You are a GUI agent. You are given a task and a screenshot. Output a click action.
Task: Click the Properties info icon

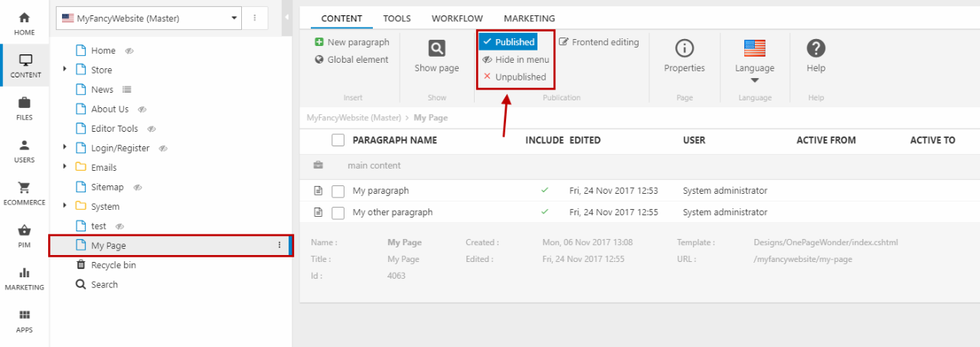pyautogui.click(x=684, y=49)
